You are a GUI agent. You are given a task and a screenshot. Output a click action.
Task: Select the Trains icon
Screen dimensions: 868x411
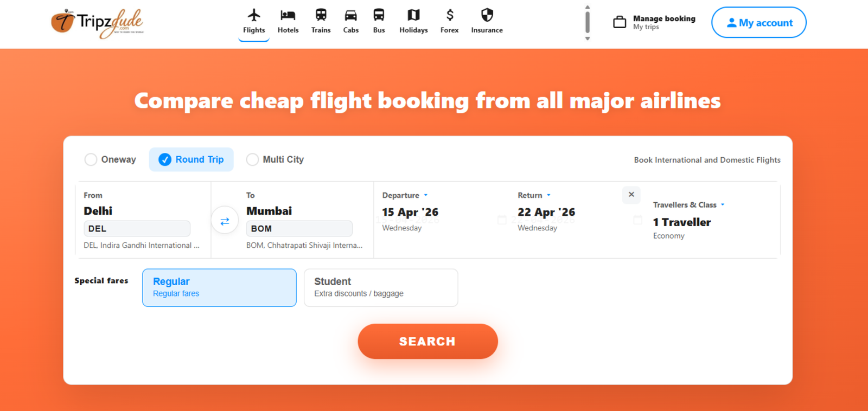click(321, 15)
